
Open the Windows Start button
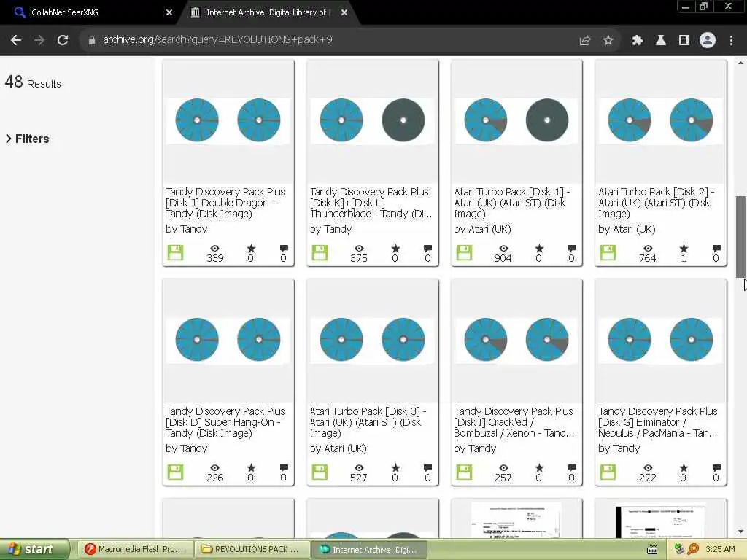point(34,550)
